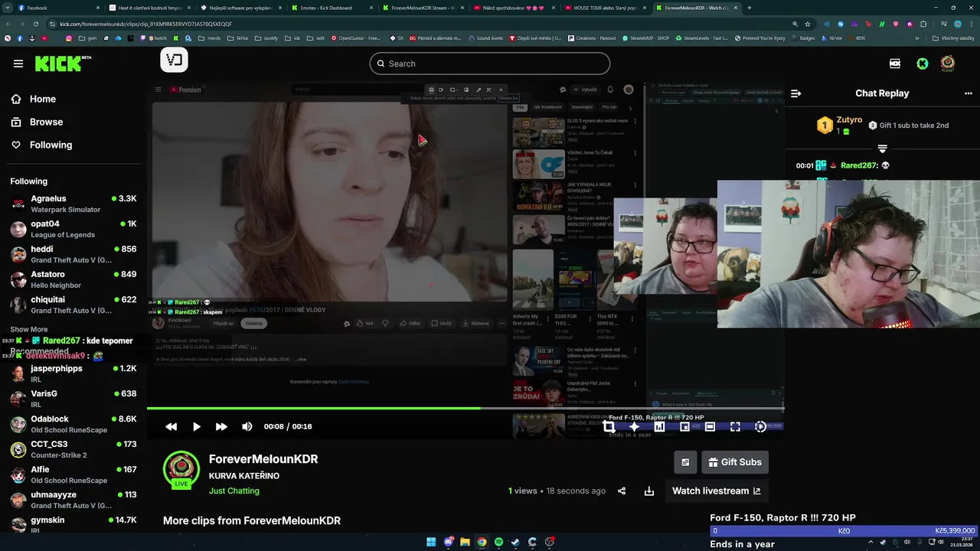
Task: Open Steam from the taskbar
Action: (x=515, y=542)
